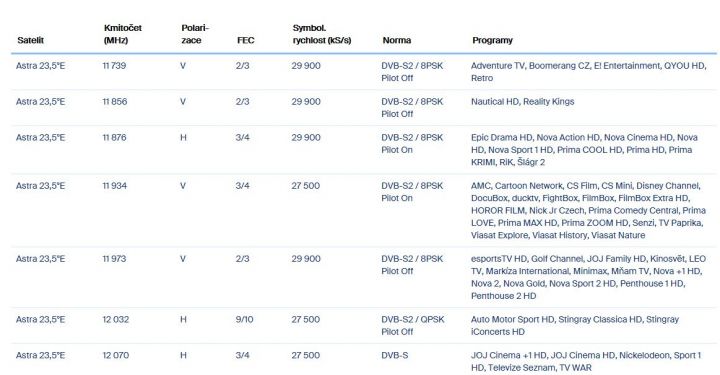Viewport: 720px width, 375px height.
Task: Select the 11 739 frequency cell
Action: point(114,66)
